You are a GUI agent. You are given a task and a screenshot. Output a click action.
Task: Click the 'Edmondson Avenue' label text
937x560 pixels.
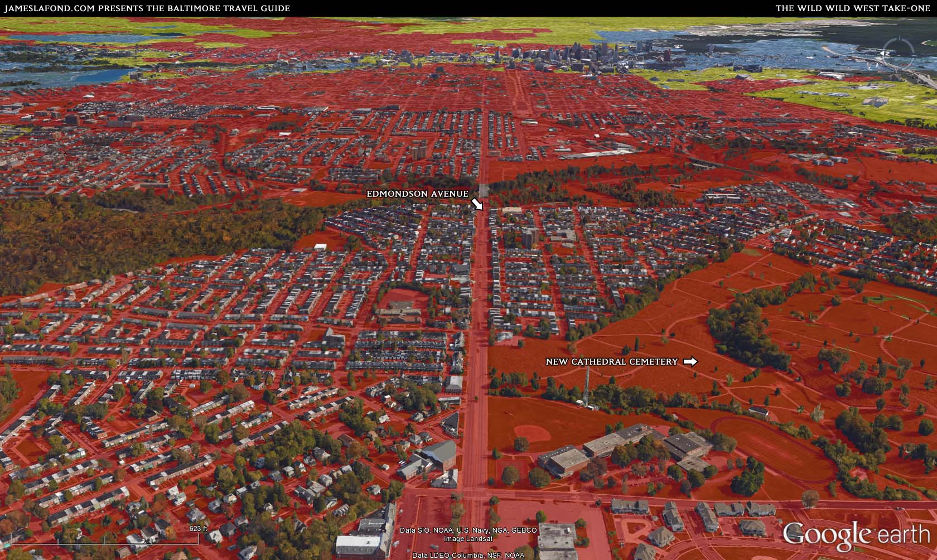click(417, 194)
